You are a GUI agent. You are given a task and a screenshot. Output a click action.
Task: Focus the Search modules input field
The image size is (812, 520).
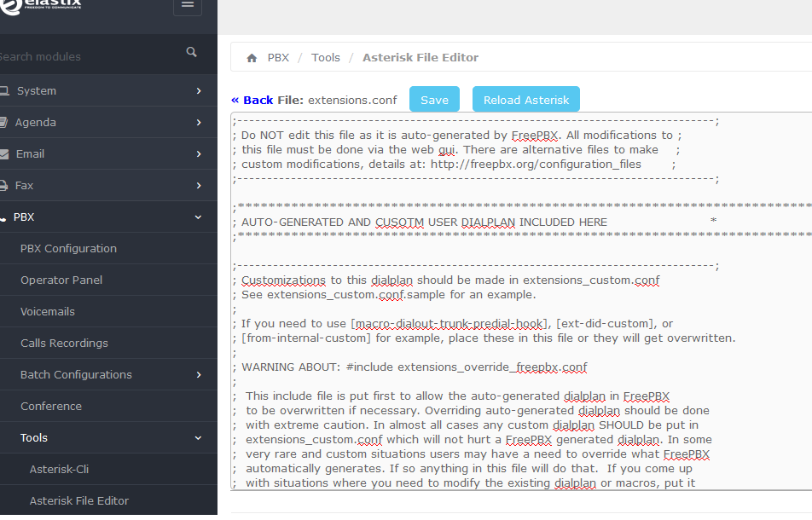click(85, 56)
